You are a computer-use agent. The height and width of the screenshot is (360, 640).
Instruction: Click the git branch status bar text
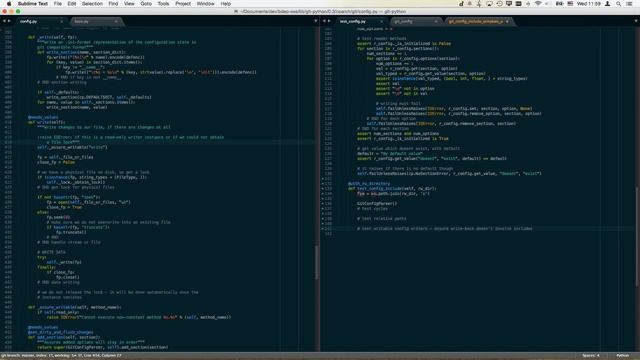point(61,356)
